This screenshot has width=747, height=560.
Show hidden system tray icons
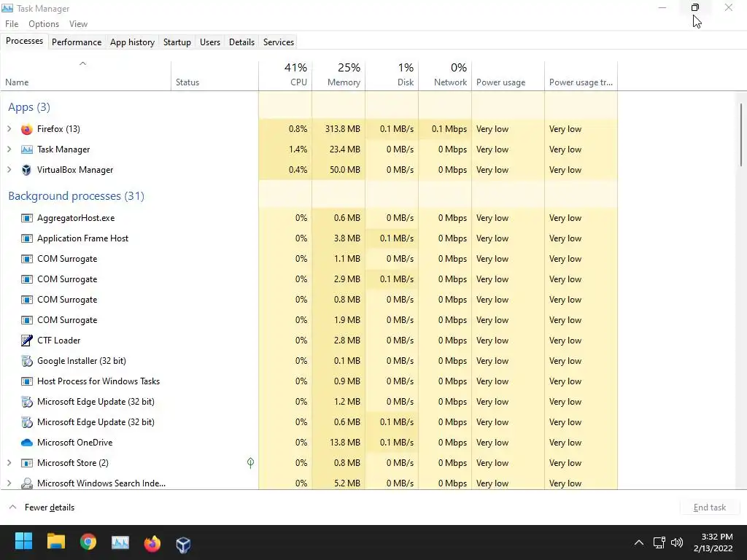[x=639, y=542]
